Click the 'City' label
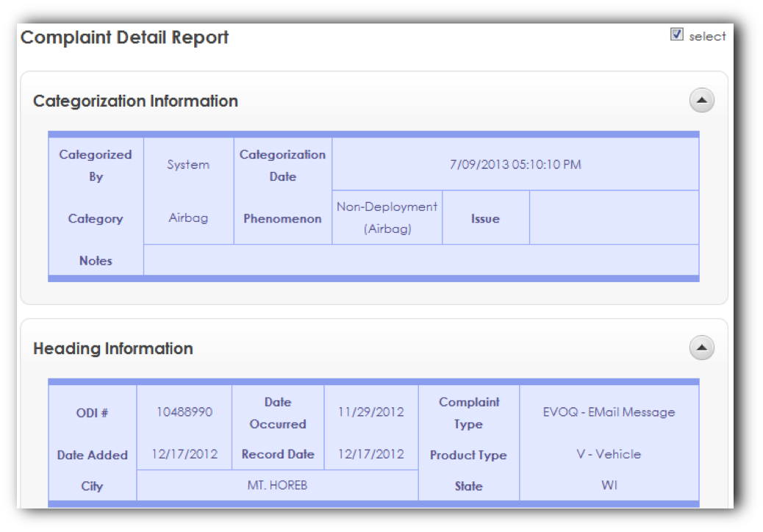The width and height of the screenshot is (763, 532). click(x=92, y=486)
